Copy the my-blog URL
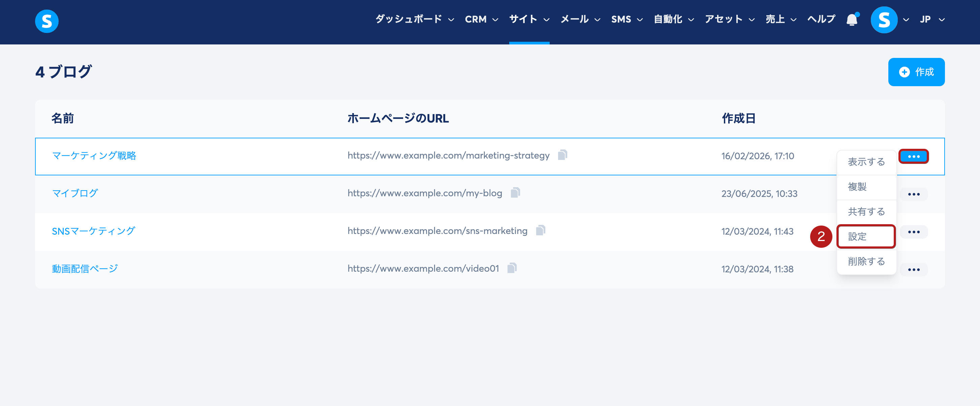 [x=515, y=193]
